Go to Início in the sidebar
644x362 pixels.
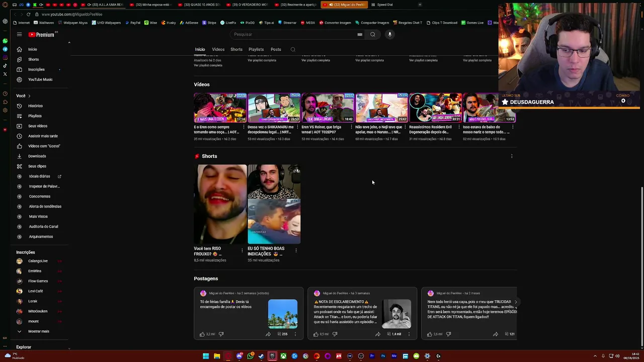point(33,49)
